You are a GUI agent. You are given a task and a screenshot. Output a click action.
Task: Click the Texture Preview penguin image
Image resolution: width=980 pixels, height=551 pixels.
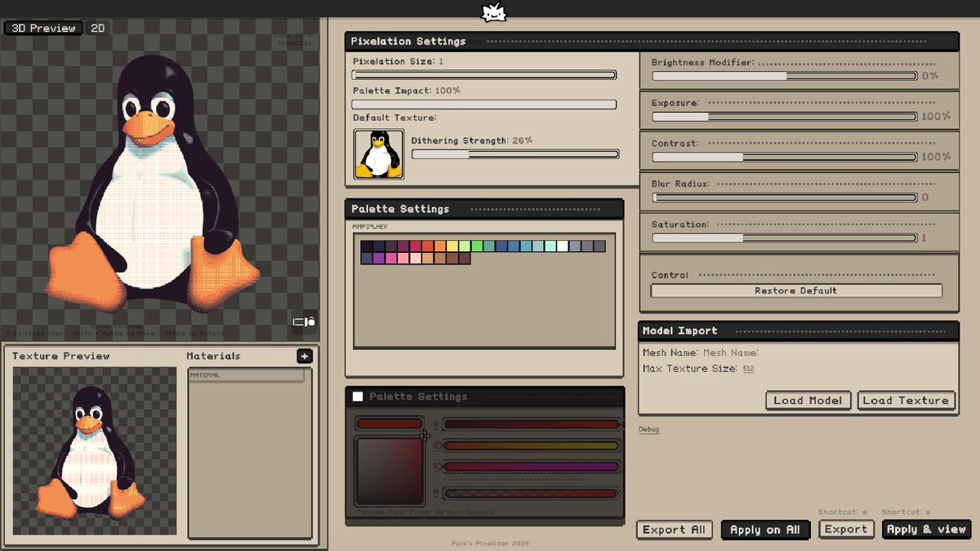pyautogui.click(x=95, y=451)
